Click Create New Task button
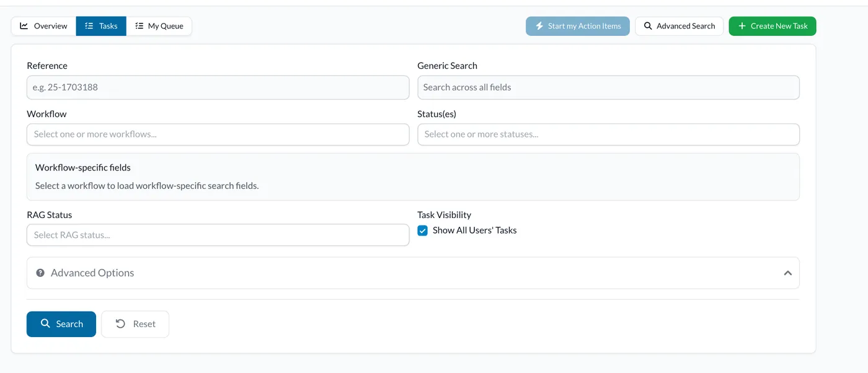Viewport: 868px width, 373px height. tap(773, 26)
